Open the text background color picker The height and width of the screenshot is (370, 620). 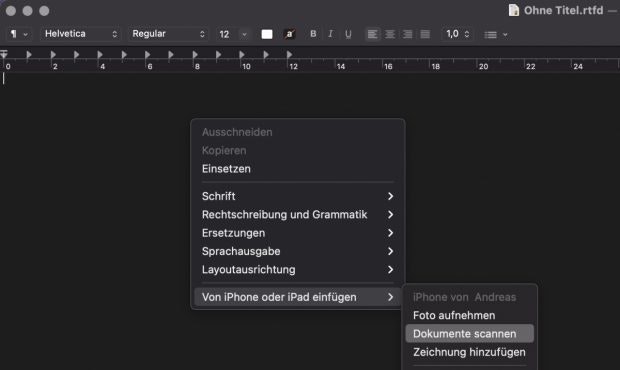pyautogui.click(x=289, y=34)
